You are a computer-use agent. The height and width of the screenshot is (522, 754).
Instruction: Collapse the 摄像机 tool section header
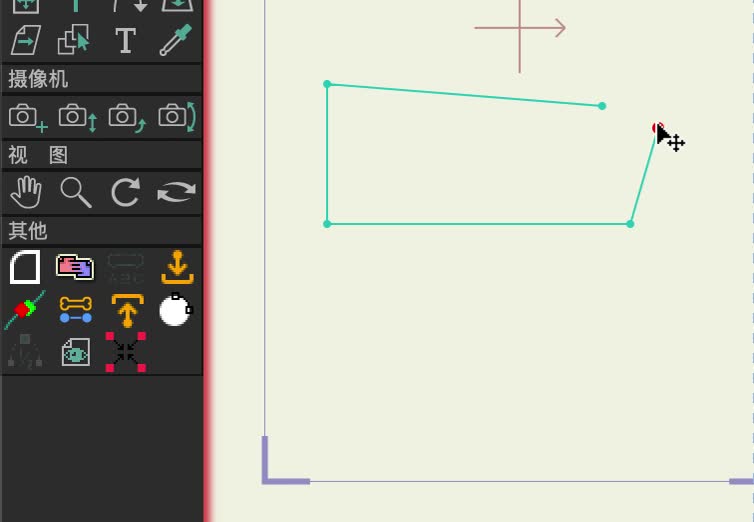point(101,79)
